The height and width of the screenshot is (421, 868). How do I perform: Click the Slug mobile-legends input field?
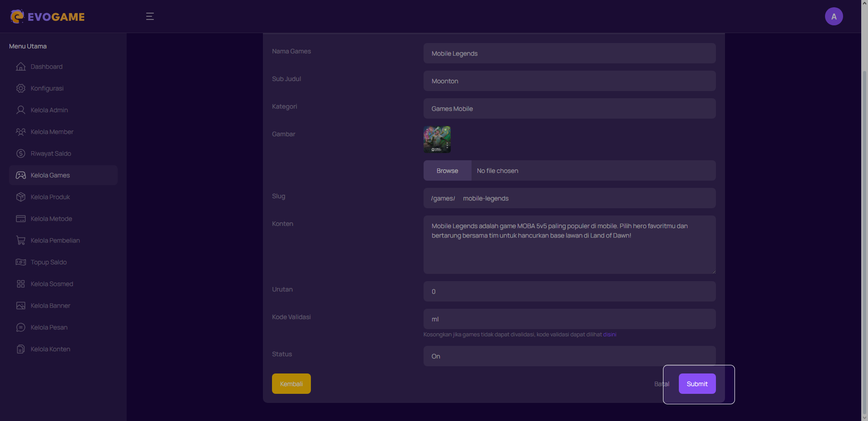coord(586,198)
